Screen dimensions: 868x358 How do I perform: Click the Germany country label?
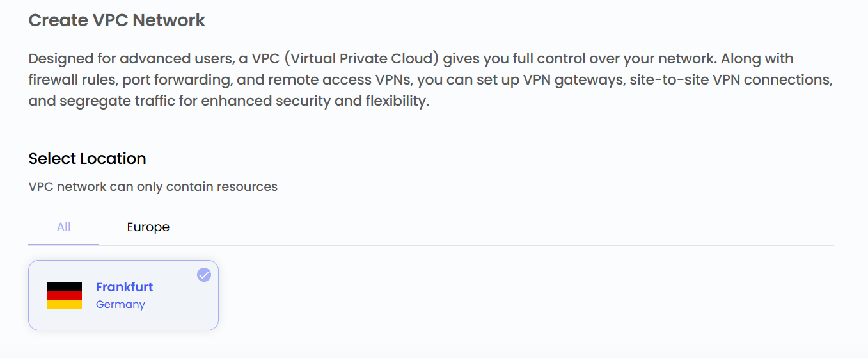[120, 304]
